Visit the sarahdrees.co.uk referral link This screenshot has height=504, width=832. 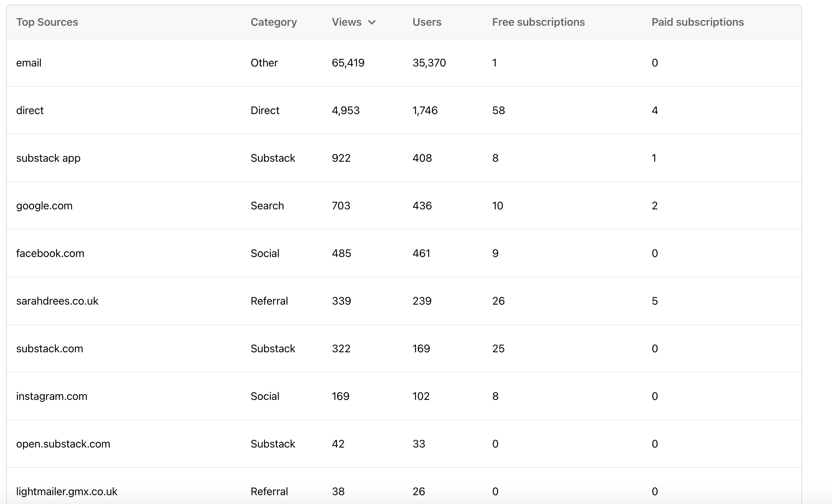57,301
